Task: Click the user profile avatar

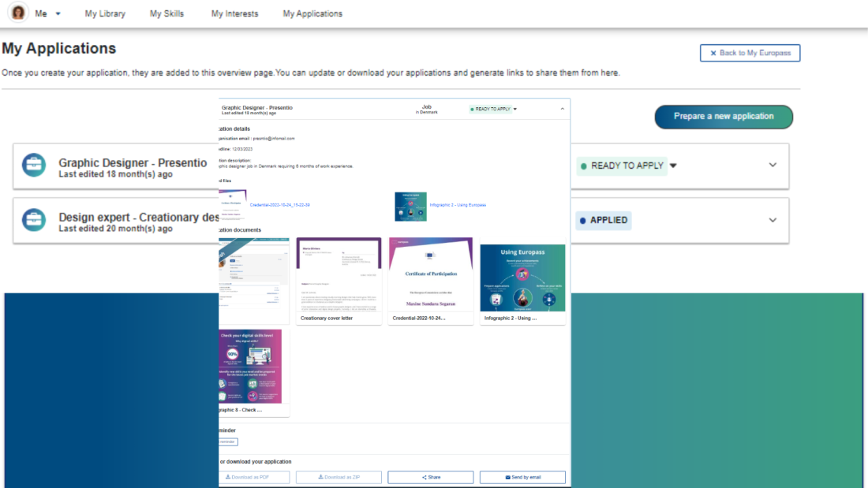Action: pos(17,12)
